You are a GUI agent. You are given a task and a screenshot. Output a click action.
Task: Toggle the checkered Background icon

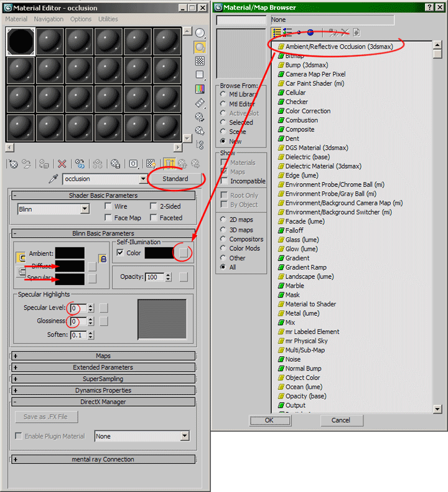(200, 61)
